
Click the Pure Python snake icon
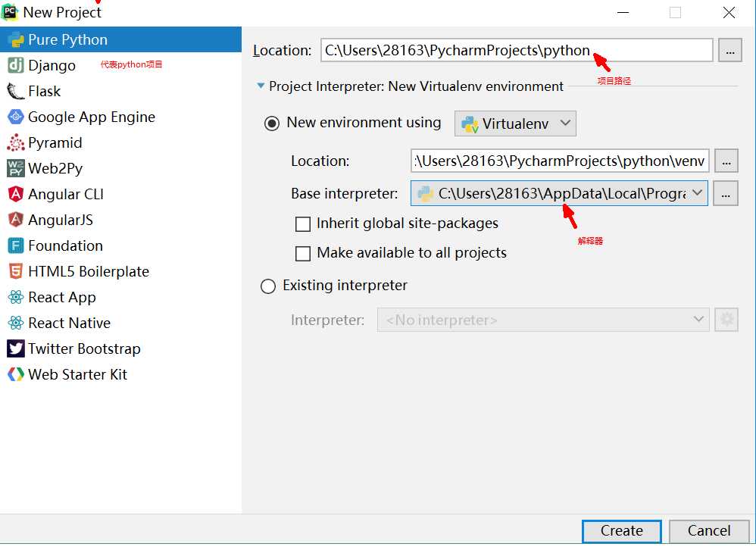(15, 39)
